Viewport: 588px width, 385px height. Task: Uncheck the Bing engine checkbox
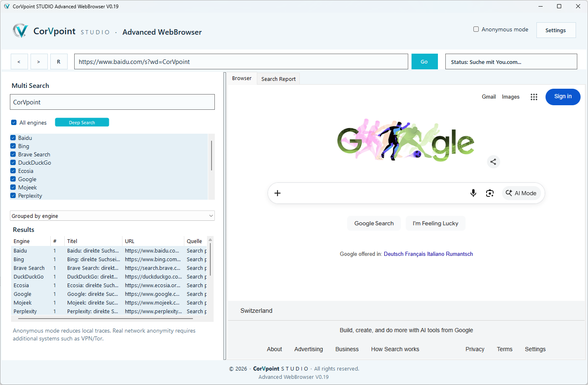13,146
